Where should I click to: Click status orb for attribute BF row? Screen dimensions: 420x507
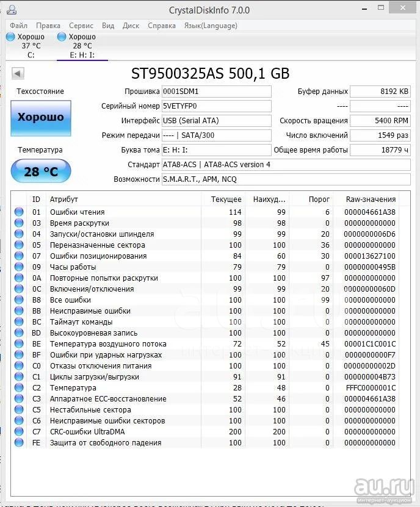click(x=19, y=354)
